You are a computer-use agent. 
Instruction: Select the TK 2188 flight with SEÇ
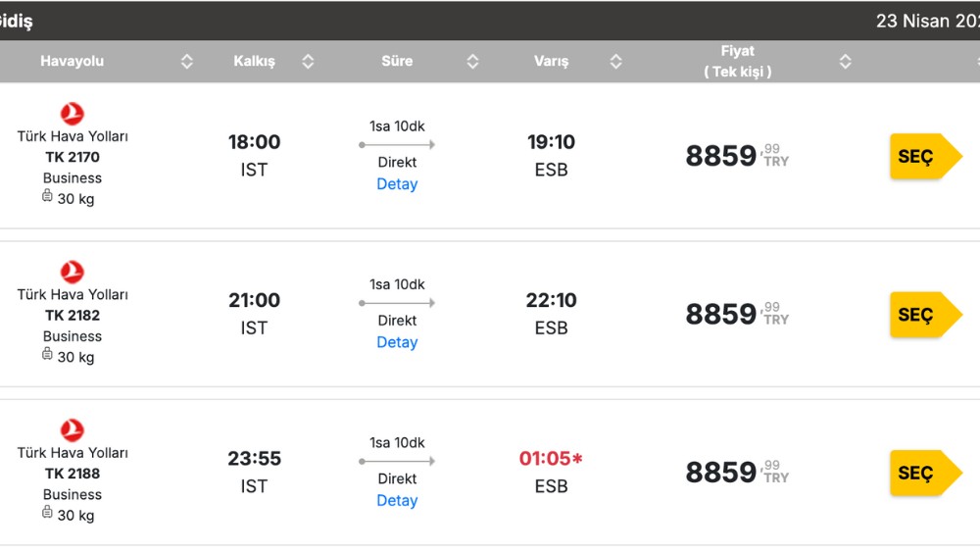click(926, 473)
